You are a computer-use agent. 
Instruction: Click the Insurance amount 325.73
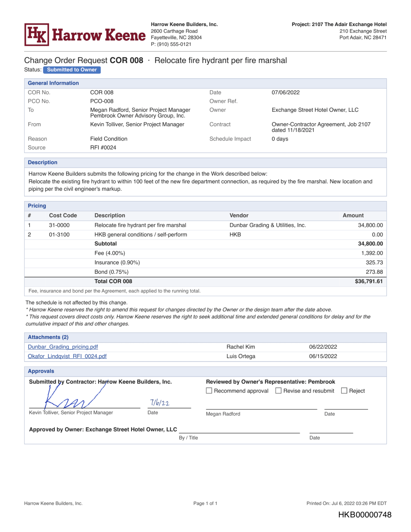(x=374, y=263)
